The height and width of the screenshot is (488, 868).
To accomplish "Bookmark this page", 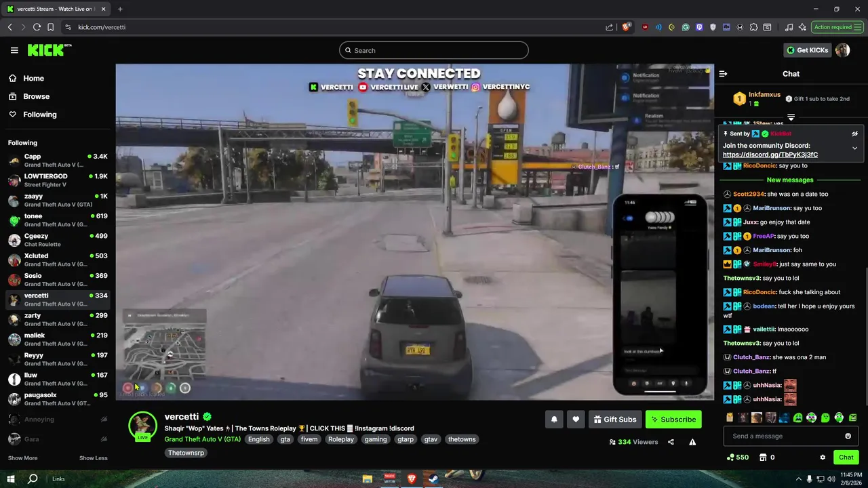I will [50, 27].
